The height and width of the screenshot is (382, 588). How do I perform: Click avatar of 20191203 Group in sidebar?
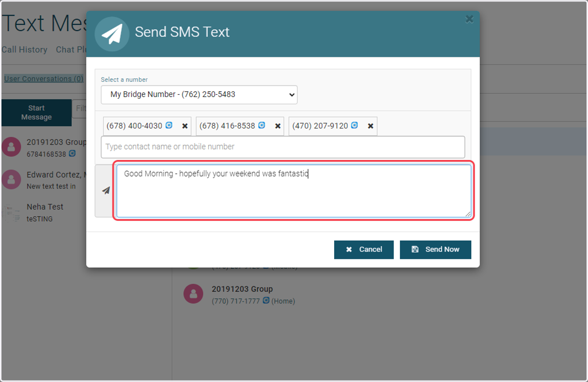pos(11,147)
